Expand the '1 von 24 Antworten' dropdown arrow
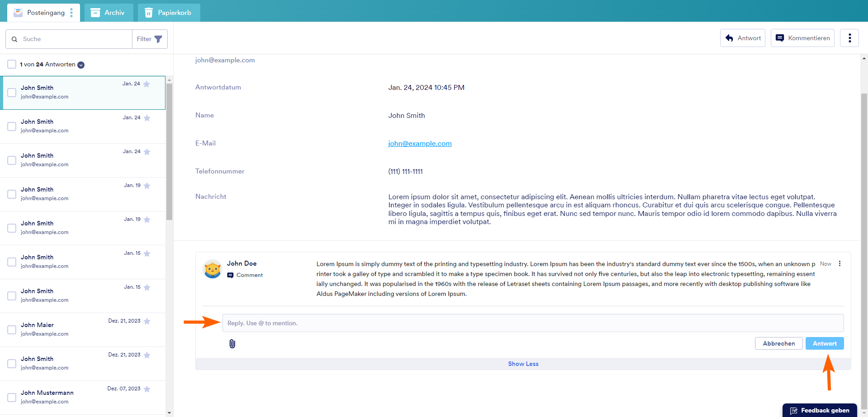 81,65
